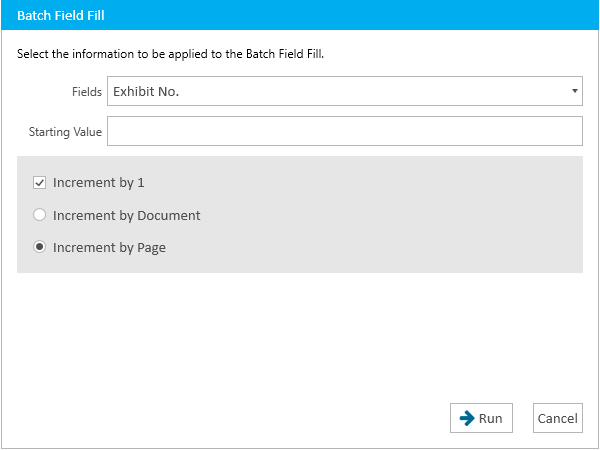Expand the Exhibit No. combo box
The width and height of the screenshot is (600, 450).
click(345, 91)
